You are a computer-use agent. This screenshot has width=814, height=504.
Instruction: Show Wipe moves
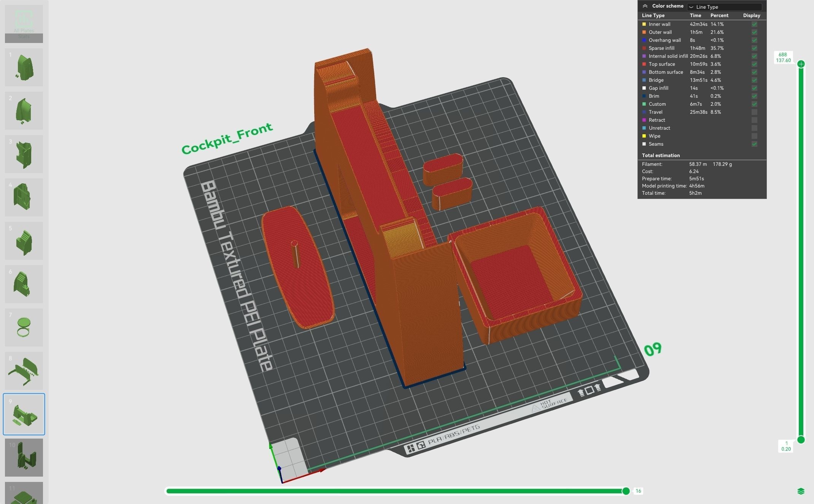[754, 136]
